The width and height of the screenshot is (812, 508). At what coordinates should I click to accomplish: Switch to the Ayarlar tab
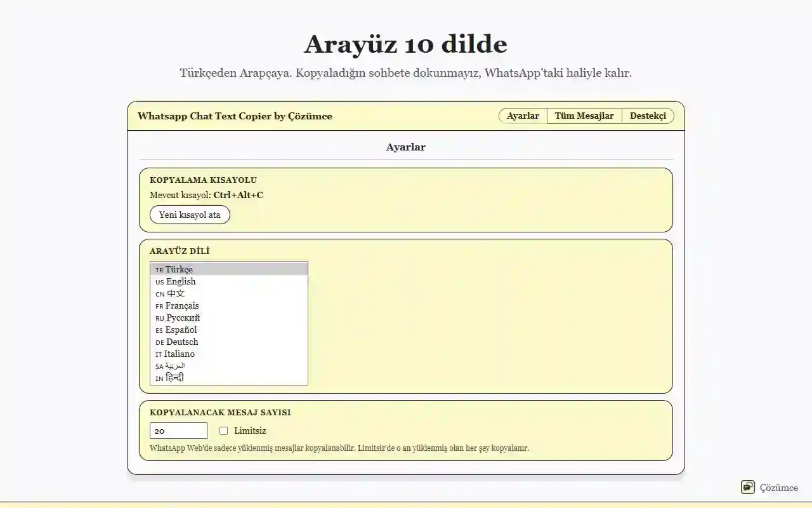(x=523, y=116)
